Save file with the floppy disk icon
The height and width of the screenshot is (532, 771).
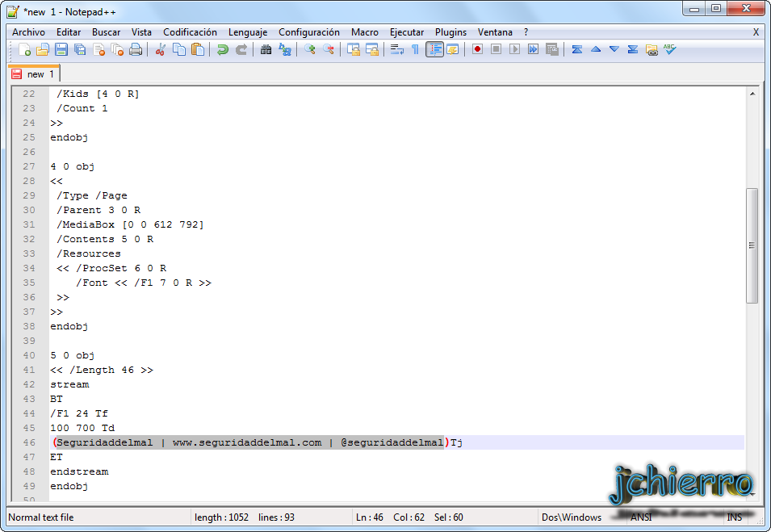[x=61, y=49]
